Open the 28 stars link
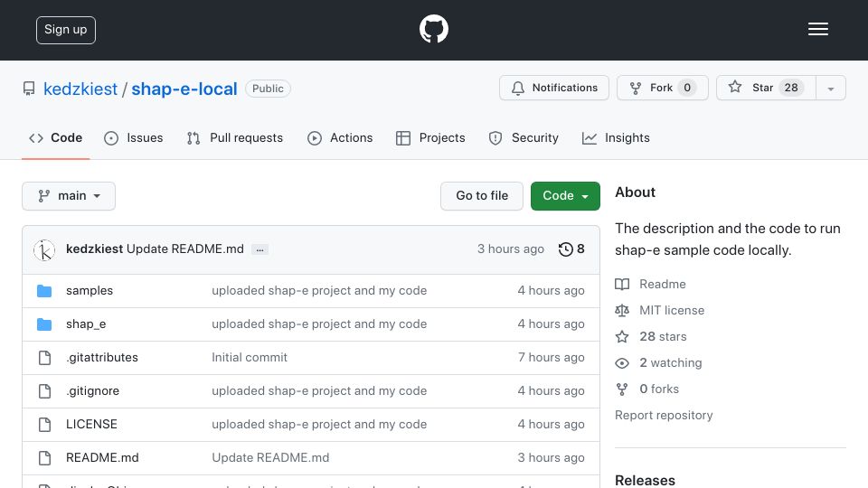The height and width of the screenshot is (488, 868). 663,336
